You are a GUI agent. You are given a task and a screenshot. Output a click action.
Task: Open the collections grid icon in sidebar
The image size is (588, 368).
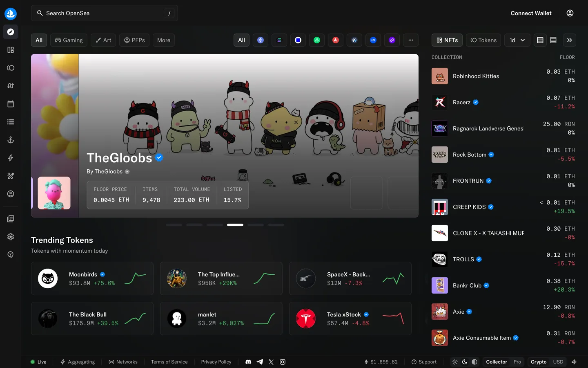[11, 50]
